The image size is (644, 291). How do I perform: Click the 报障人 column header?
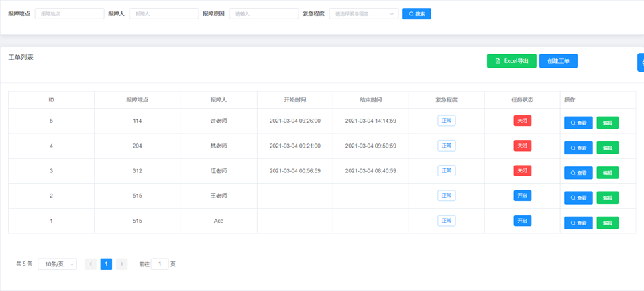pos(219,100)
